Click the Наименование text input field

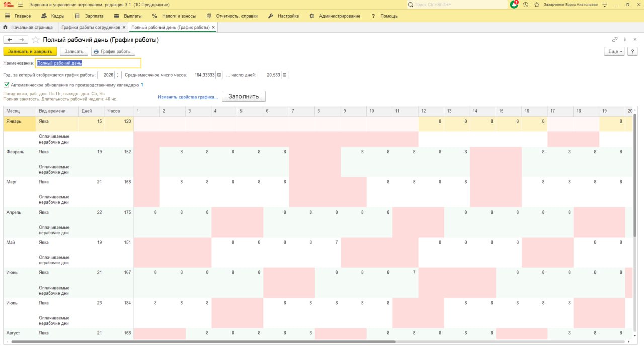(88, 63)
